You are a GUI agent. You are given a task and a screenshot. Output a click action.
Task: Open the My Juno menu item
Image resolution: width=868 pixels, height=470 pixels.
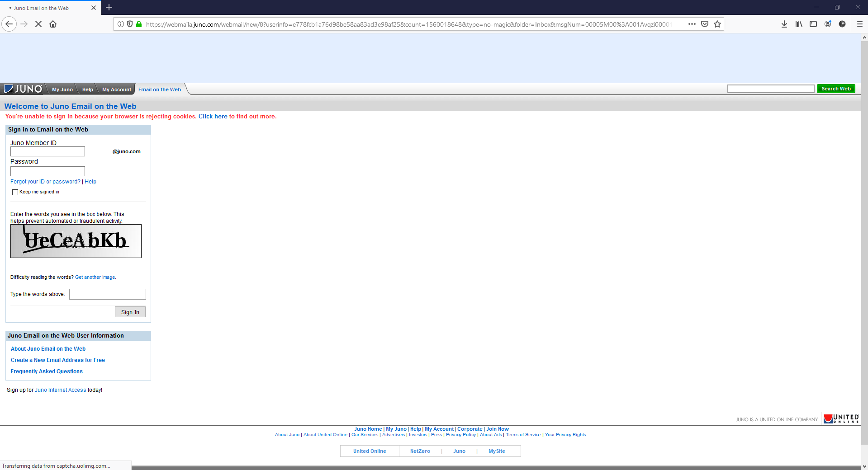(x=62, y=89)
